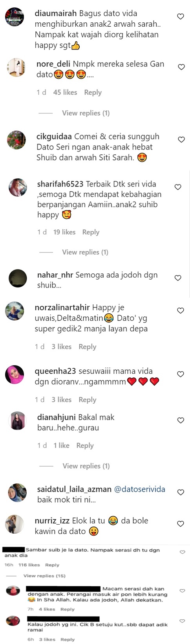The width and height of the screenshot is (190, 644).
Task: Expand View replies (15)
Action: click(44, 576)
